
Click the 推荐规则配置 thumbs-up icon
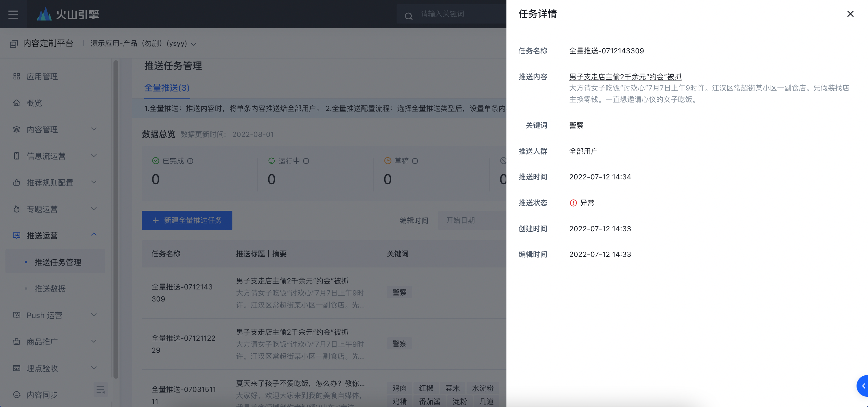[17, 182]
